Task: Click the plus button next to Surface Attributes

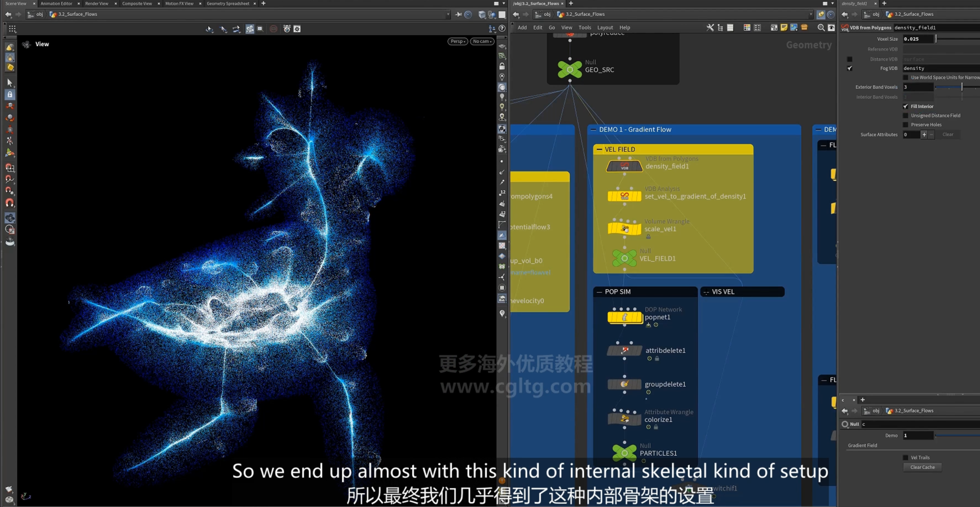Action: (924, 135)
